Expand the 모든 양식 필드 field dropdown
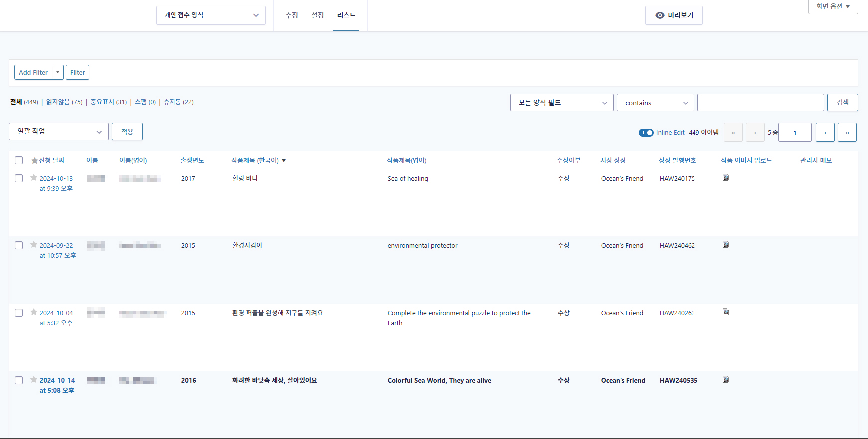The image size is (868, 439). (x=561, y=103)
